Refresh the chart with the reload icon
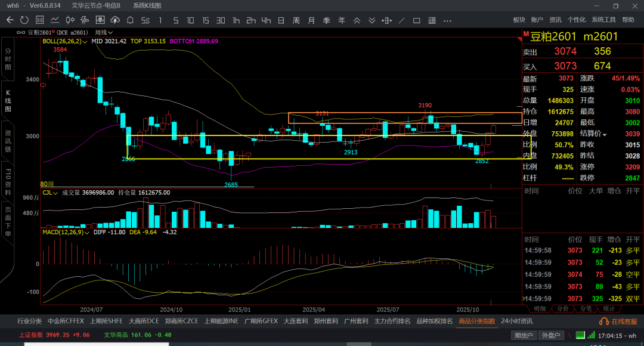644x346 pixels. click(24, 20)
